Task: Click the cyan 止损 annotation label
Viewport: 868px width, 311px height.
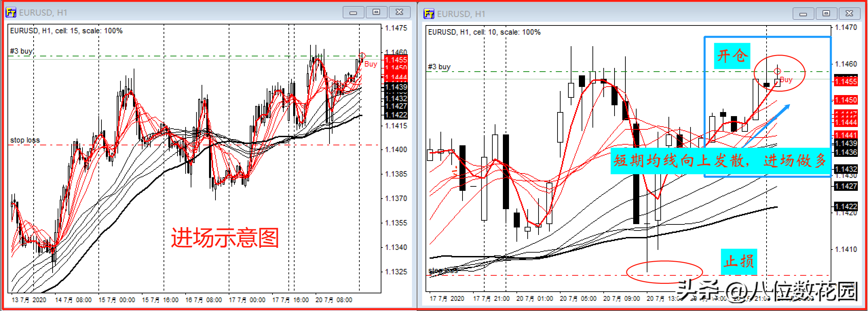Action: pos(739,262)
